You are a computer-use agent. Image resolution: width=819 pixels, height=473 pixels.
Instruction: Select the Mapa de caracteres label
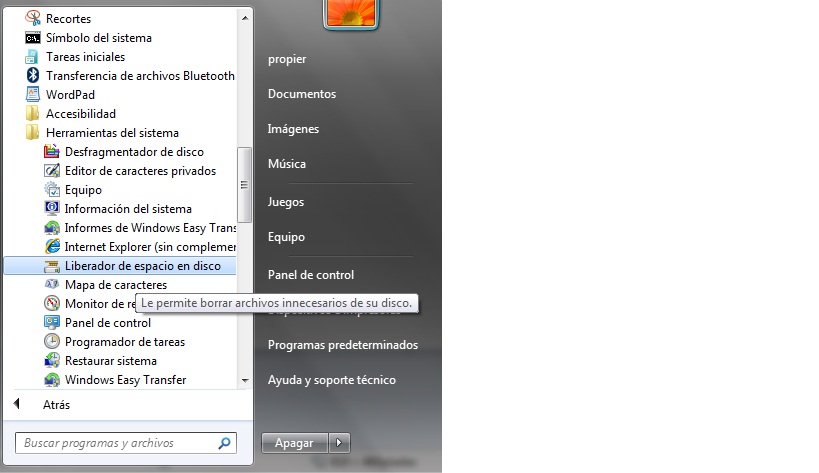[116, 285]
